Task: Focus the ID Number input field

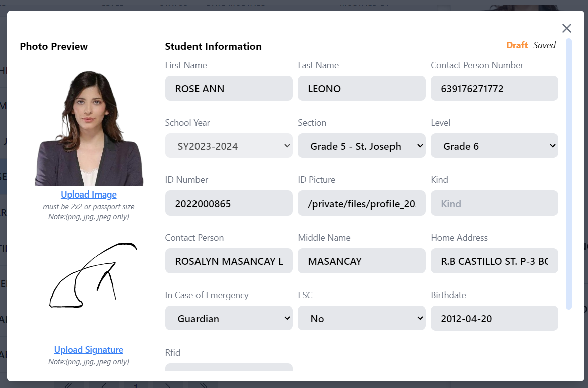Action: pyautogui.click(x=229, y=204)
